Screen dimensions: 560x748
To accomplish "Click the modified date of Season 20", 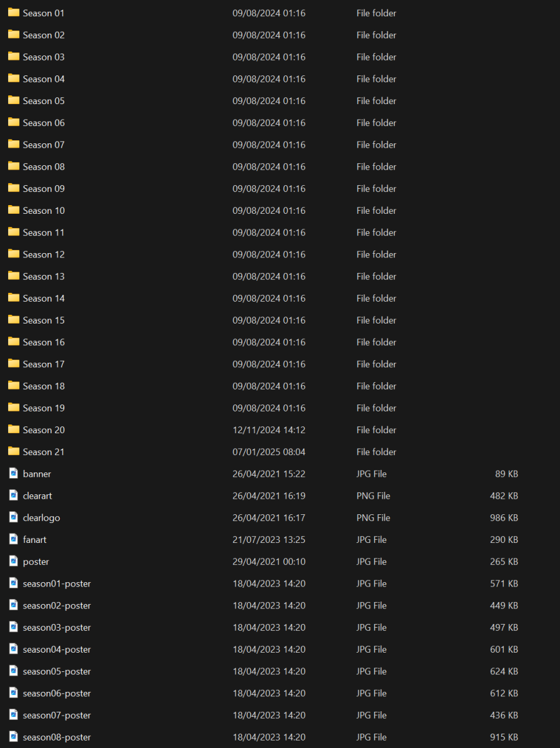I will 268,429.
